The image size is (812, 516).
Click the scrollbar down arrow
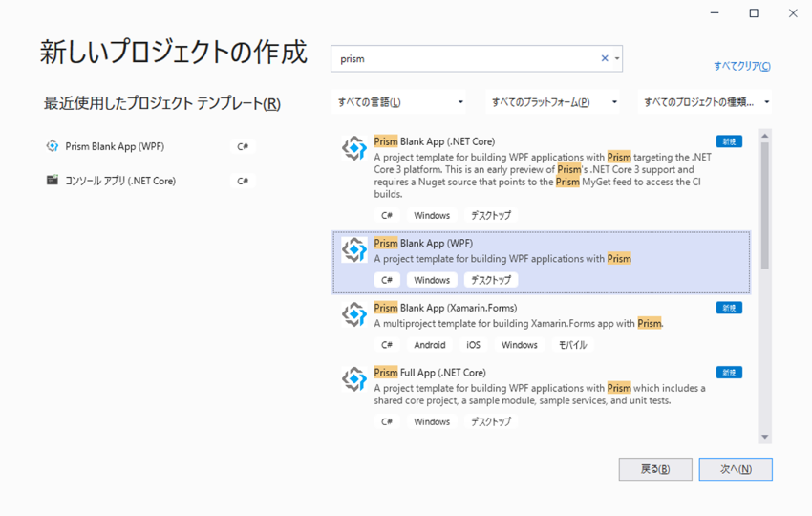pyautogui.click(x=764, y=437)
